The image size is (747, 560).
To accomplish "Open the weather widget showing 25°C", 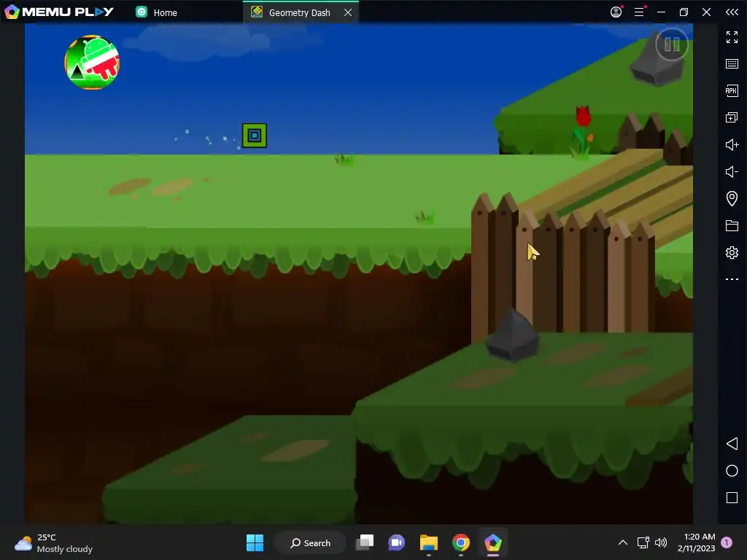I will pos(53,542).
